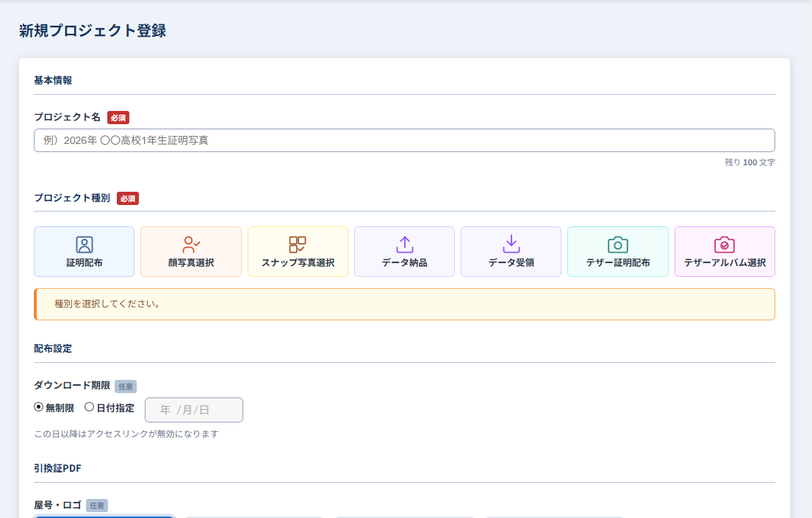Click the 任意 badge next to ダウンロード期限

coord(126,386)
